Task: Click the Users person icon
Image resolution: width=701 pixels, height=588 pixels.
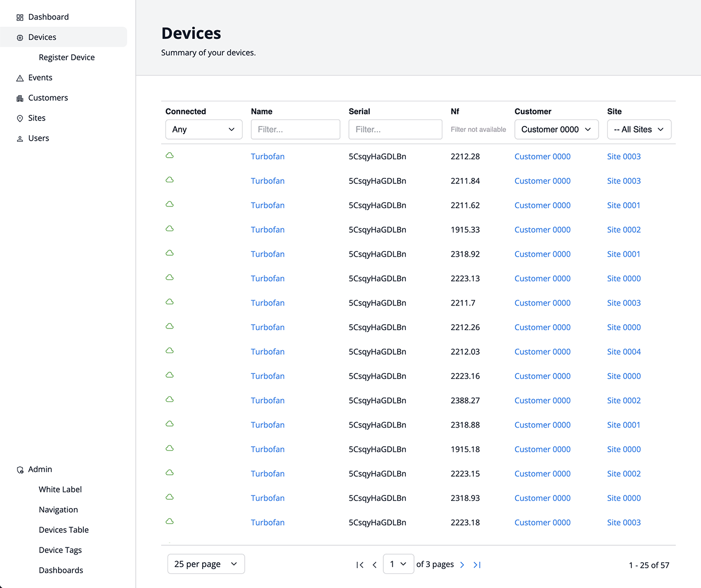Action: click(x=20, y=139)
